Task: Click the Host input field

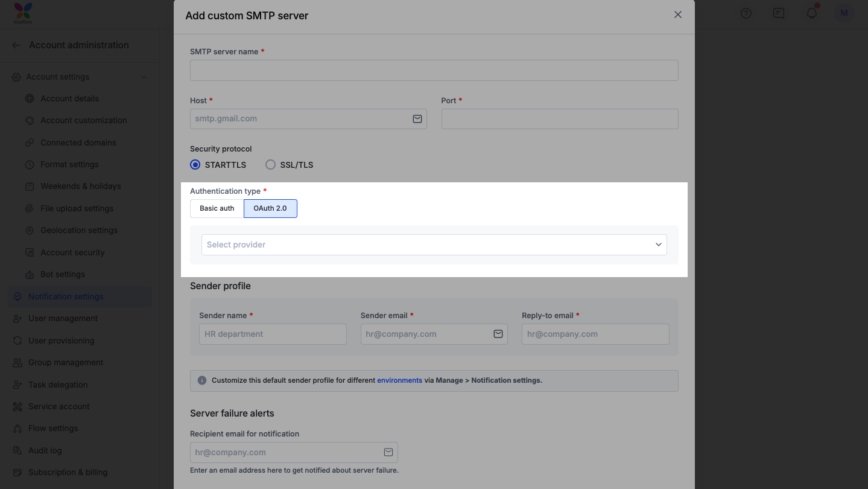Action: coord(308,119)
